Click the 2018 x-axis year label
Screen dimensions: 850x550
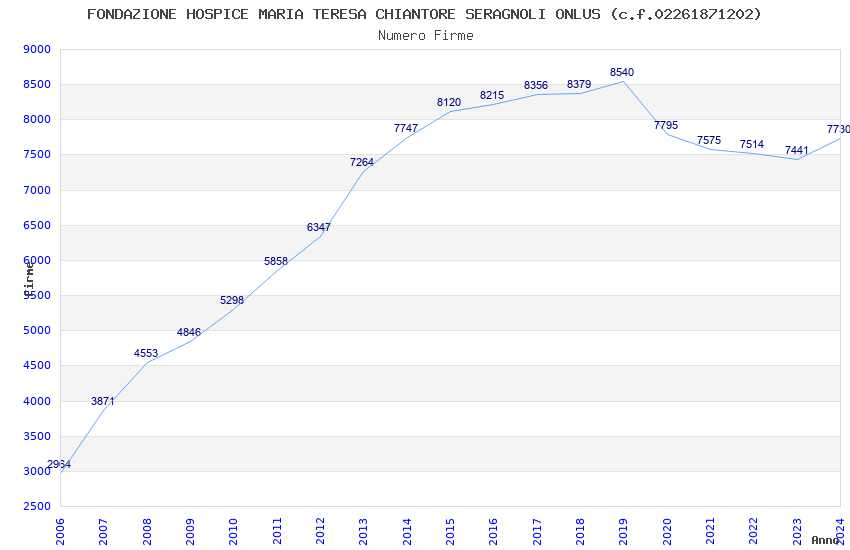[x=581, y=531]
